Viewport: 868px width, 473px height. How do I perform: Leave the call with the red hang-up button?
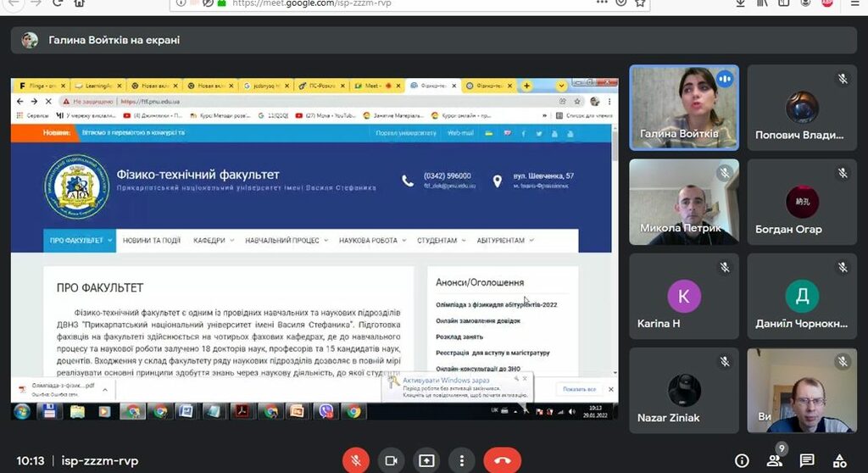(502, 460)
